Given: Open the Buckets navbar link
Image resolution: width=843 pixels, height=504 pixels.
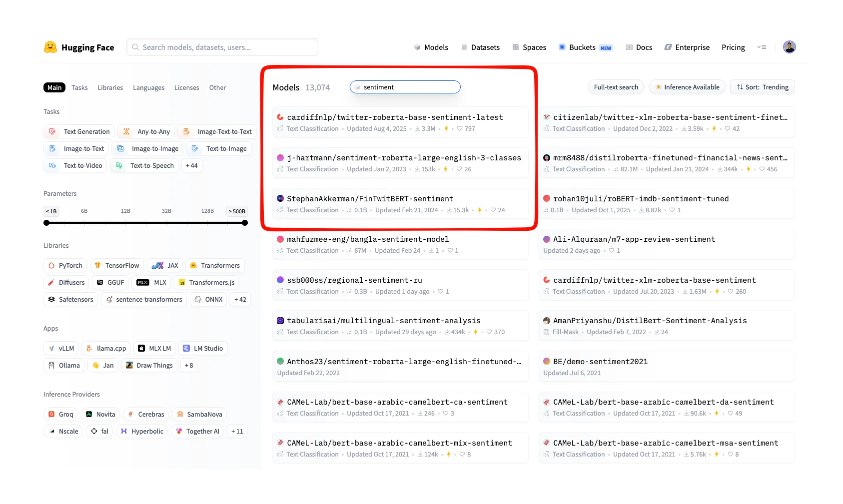Looking at the screenshot, I should 585,47.
